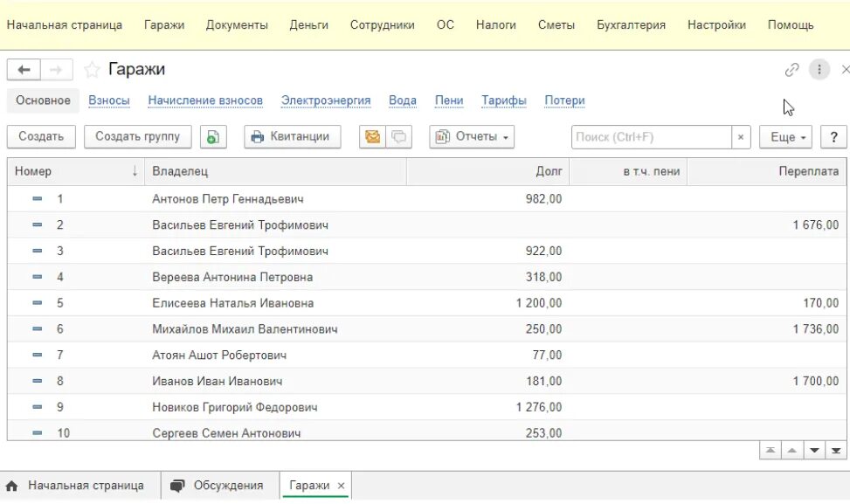
Task: Move down one row in the list
Action: click(x=814, y=451)
